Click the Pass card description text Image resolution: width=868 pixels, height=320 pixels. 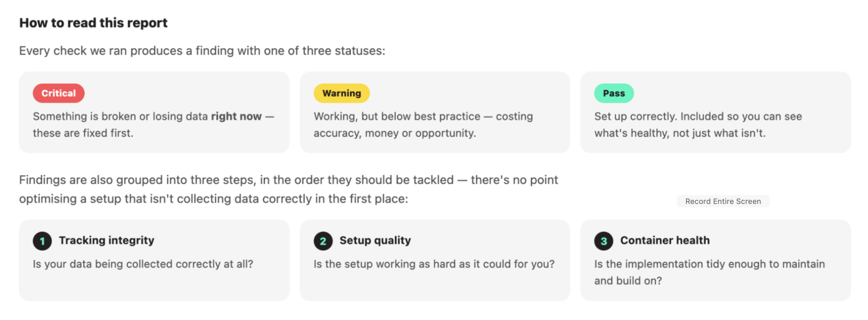coord(698,125)
